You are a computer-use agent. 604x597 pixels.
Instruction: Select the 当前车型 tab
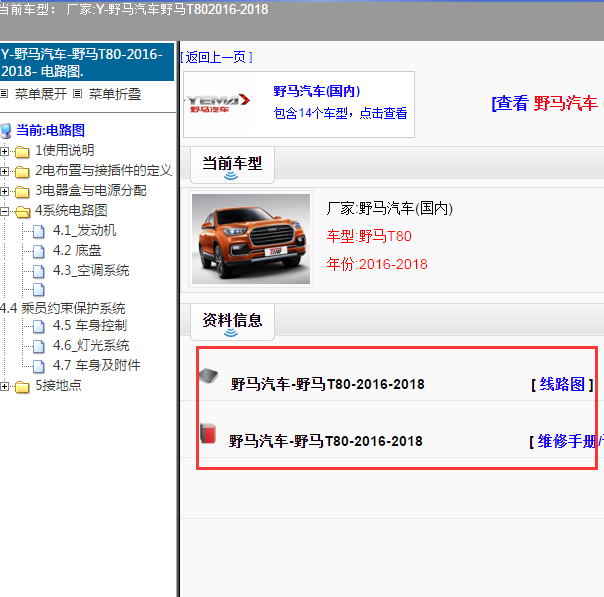232,165
